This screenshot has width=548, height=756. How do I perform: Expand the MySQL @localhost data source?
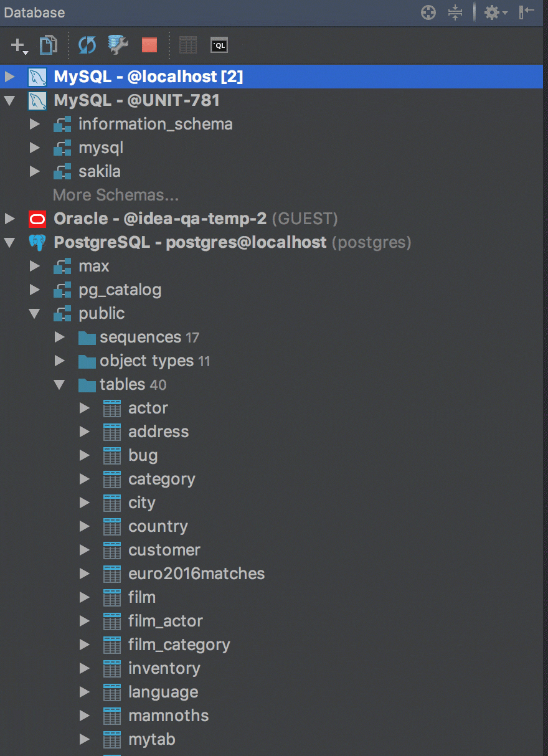click(x=9, y=77)
